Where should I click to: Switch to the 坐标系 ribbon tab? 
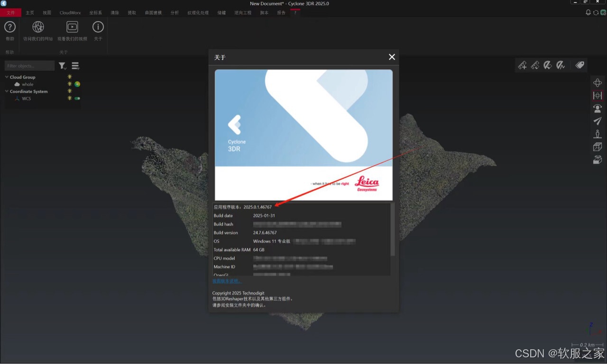click(x=95, y=13)
